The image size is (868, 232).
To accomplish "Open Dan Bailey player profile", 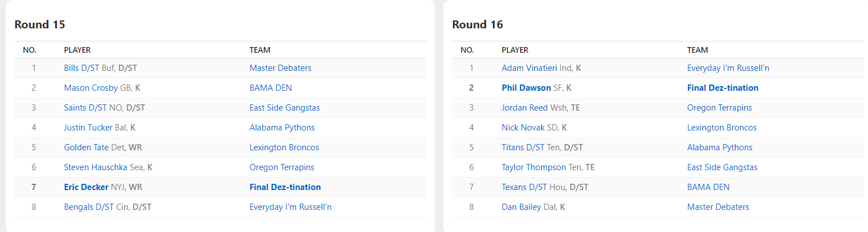I will [521, 207].
